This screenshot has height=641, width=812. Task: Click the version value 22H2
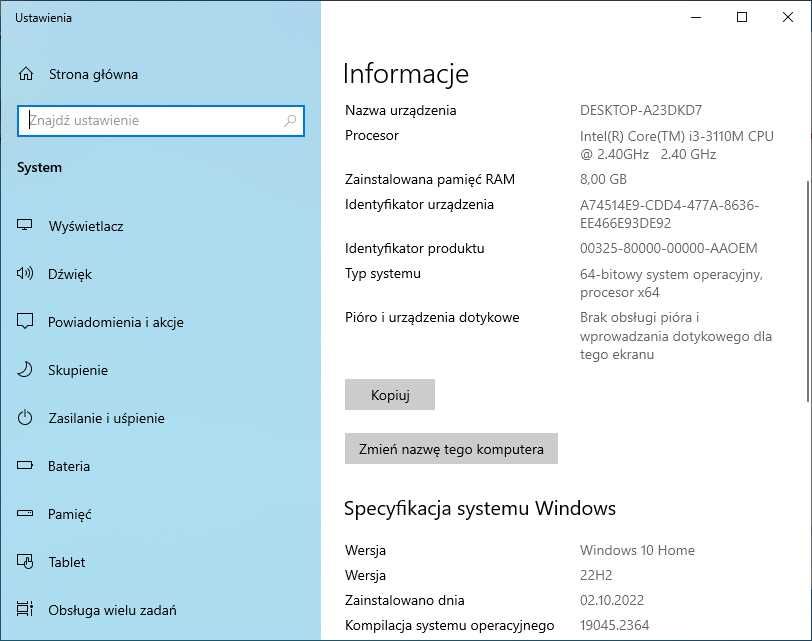click(x=596, y=575)
